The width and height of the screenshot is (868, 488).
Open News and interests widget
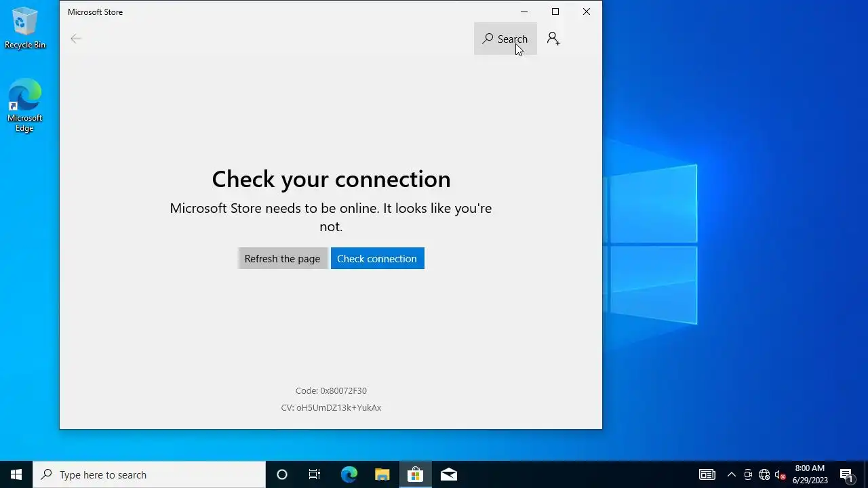click(707, 474)
